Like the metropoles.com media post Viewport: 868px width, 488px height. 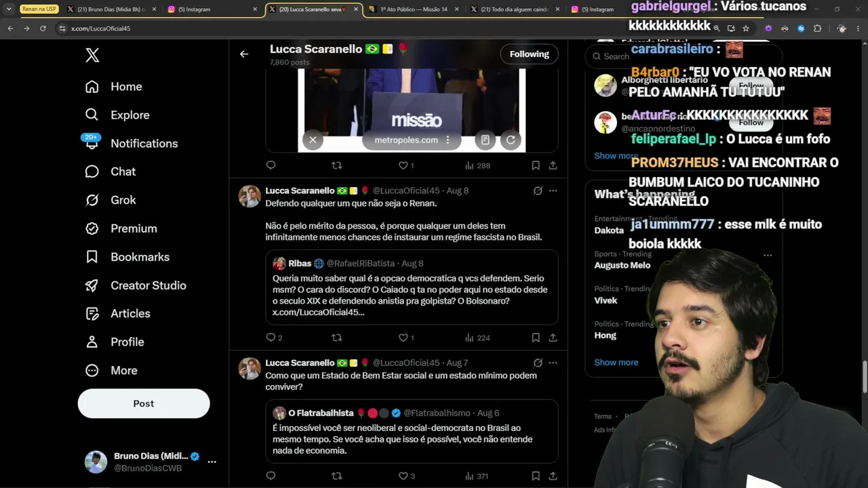coord(406,165)
